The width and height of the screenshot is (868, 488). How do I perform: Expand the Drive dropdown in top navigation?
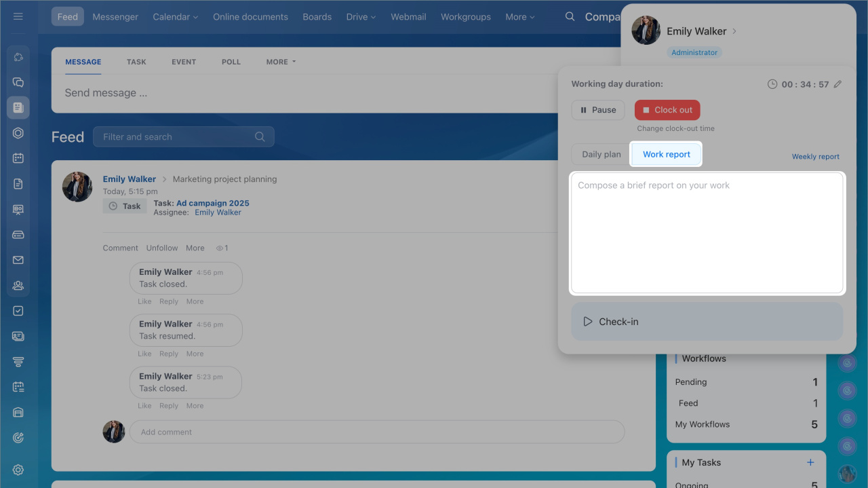[361, 16]
